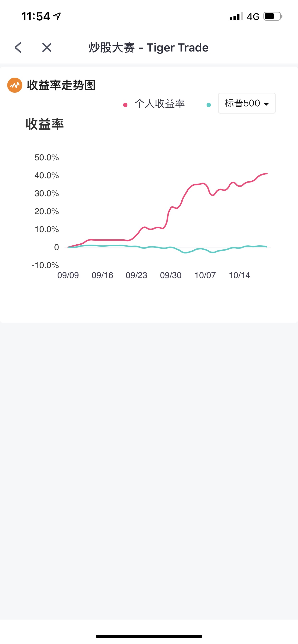This screenshot has width=298, height=644.
Task: Tap the 10/07 date label
Action: (205, 275)
